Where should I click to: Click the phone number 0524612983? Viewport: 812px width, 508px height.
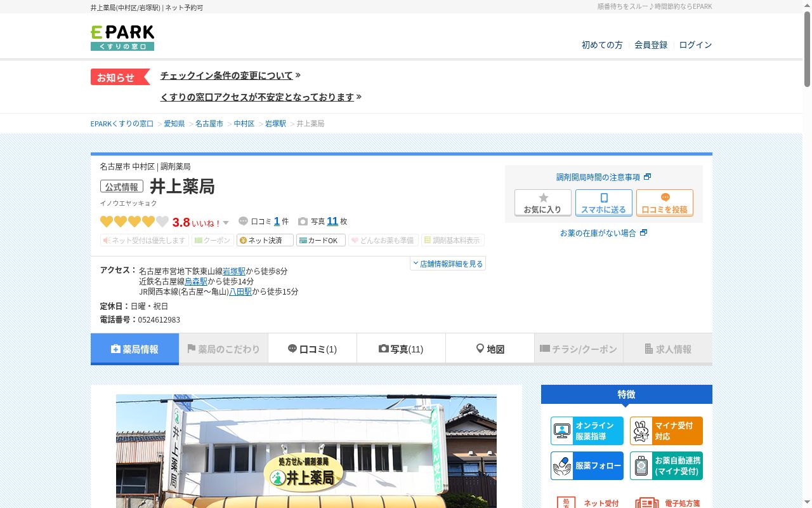159,320
